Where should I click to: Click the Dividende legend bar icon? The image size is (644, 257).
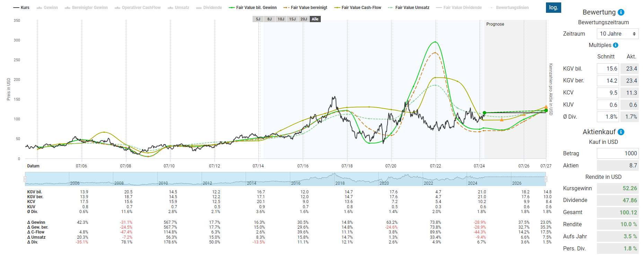(199, 8)
